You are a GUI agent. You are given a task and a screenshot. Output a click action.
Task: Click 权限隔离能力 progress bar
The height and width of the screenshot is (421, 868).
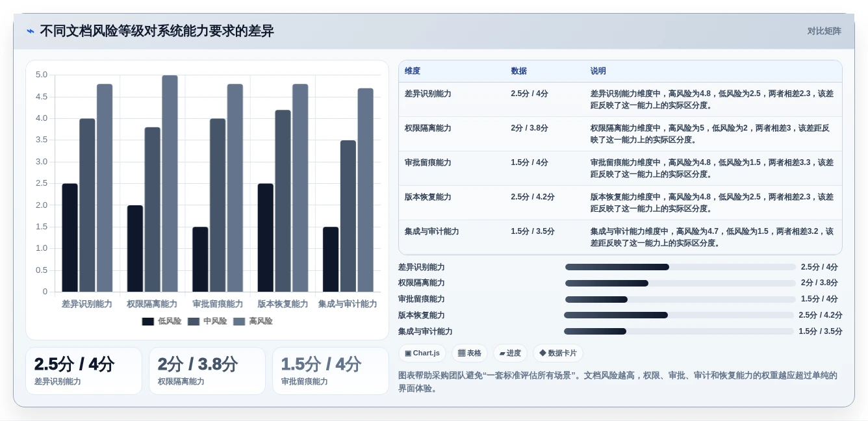coord(680,283)
